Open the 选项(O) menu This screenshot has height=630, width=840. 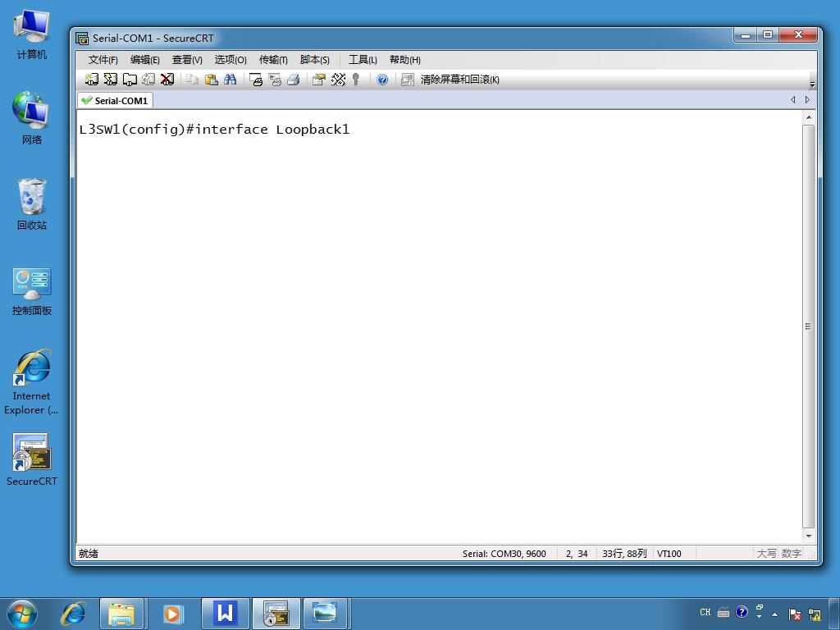pyautogui.click(x=231, y=59)
